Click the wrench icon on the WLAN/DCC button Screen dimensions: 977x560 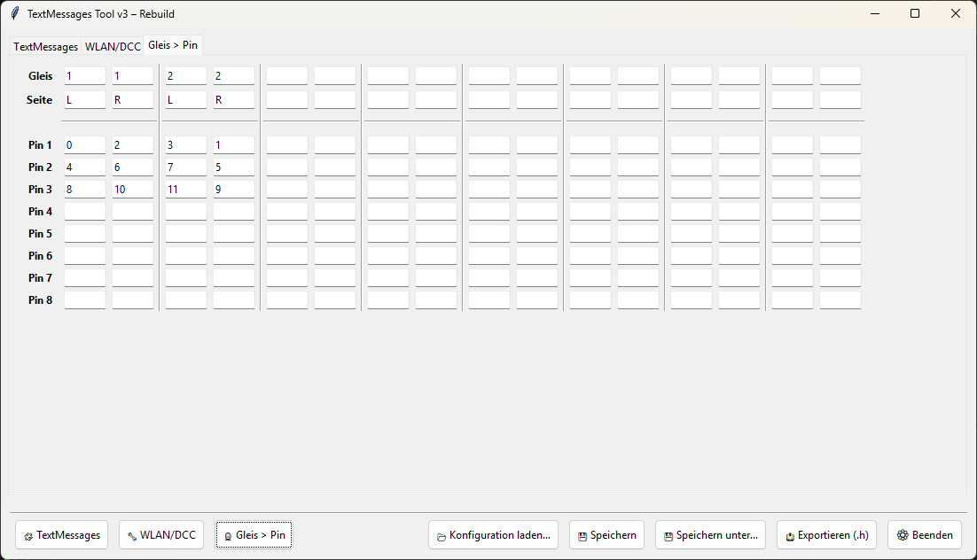click(x=132, y=536)
